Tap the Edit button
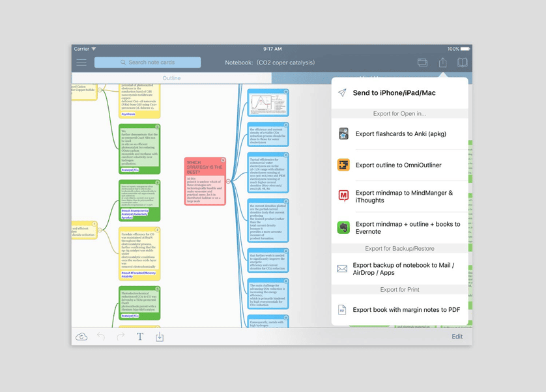The width and height of the screenshot is (546, 392). pyautogui.click(x=457, y=337)
